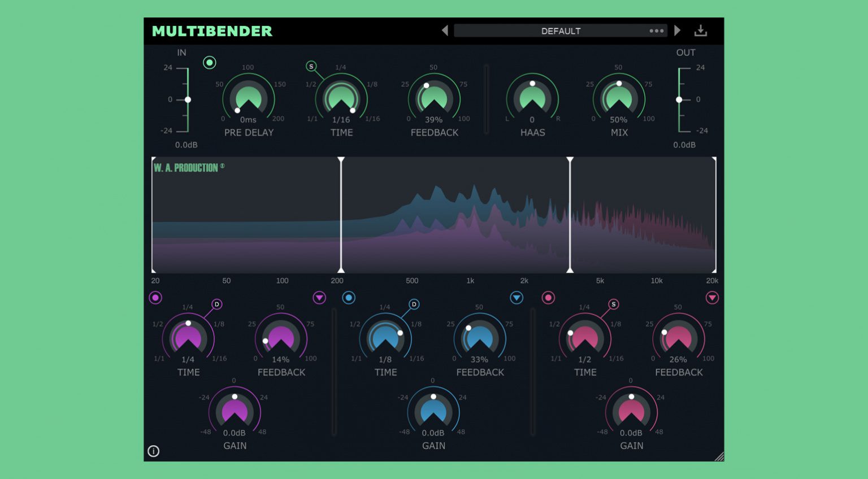Toggle the pink high band power button
The image size is (868, 479).
coord(548,298)
